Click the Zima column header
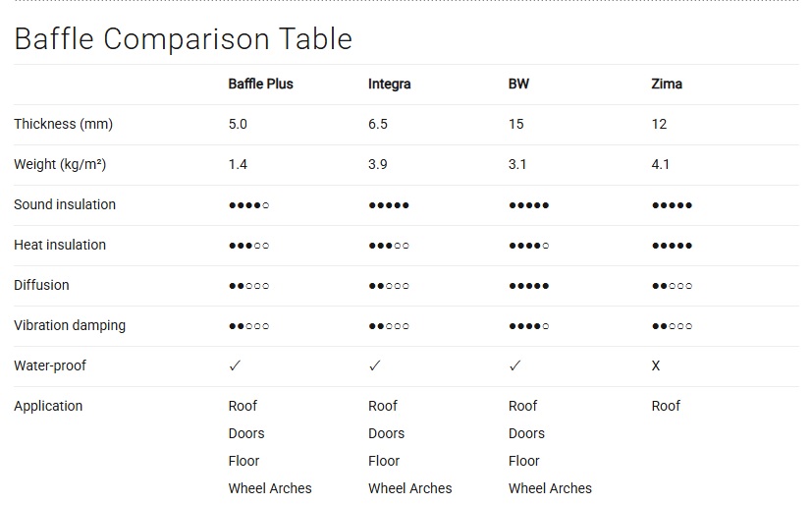The width and height of the screenshot is (812, 505). tap(667, 84)
